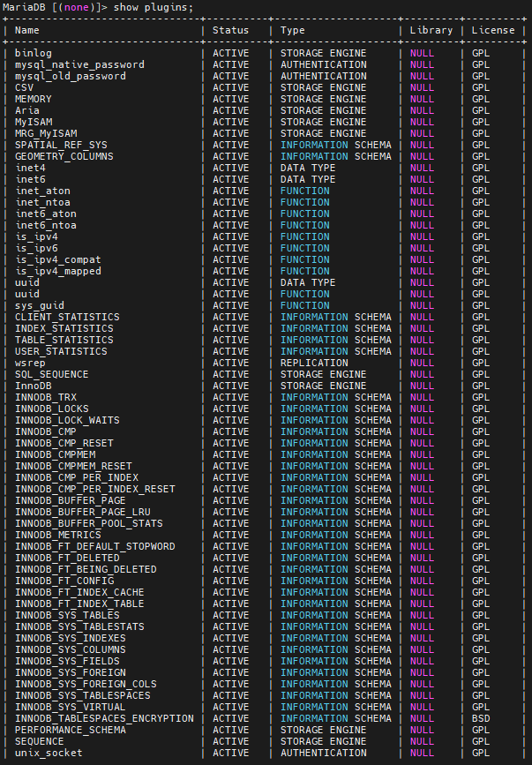532x765 pixels.
Task: Click the is_ipv4 plugin name
Action: coord(36,236)
